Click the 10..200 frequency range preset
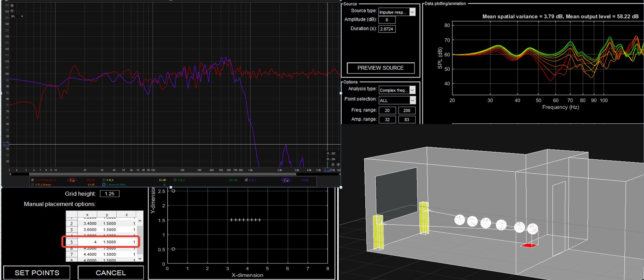This screenshot has height=280, width=644. pyautogui.click(x=331, y=154)
